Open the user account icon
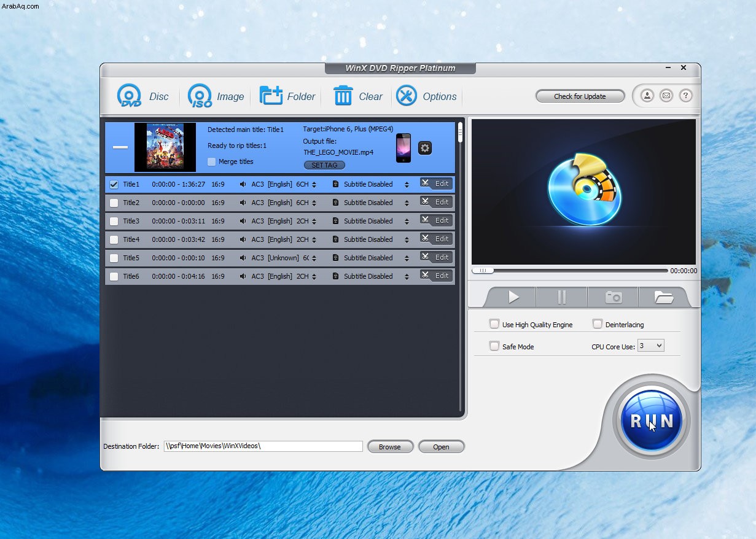Screen dimensions: 756x539 click(647, 96)
